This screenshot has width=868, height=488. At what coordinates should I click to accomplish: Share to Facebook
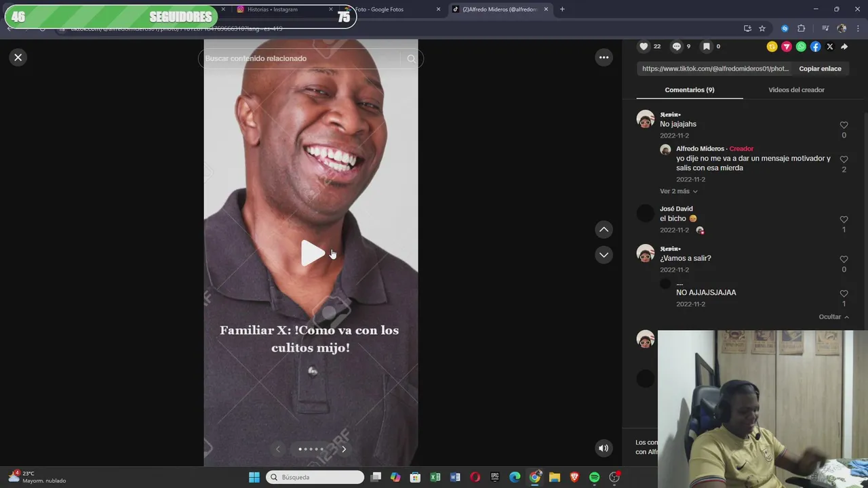pos(815,47)
